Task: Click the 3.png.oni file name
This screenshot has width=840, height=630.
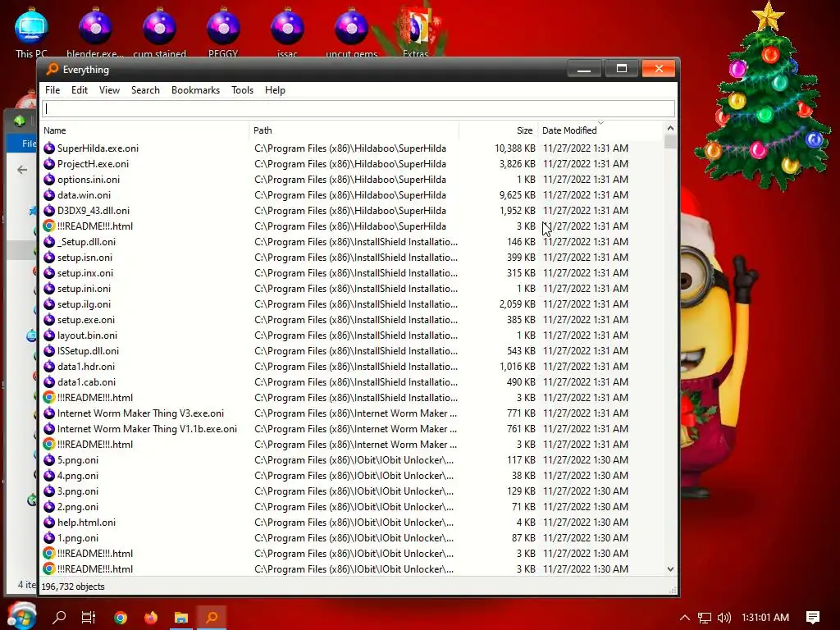Action: pos(78,491)
